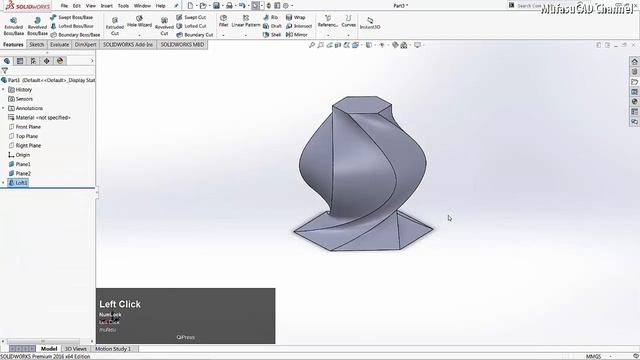Expand the manager tabs chevron arrow

[92, 61]
